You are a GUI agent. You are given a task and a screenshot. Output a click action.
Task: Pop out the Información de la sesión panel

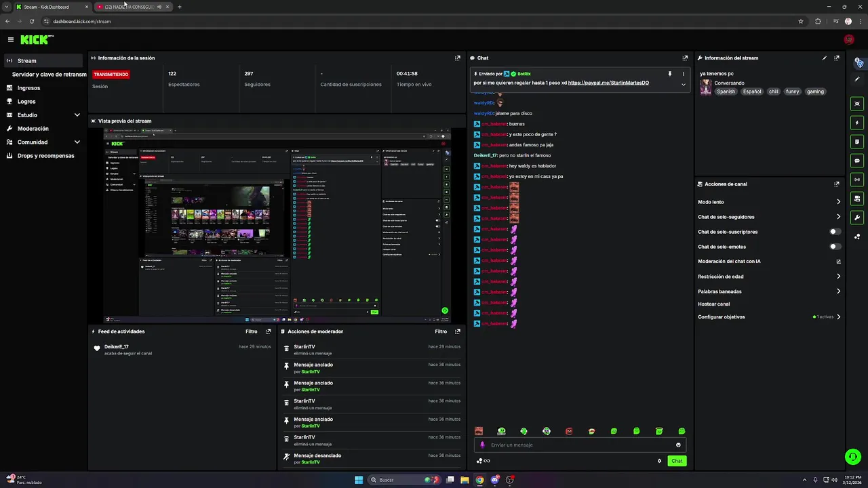coord(458,58)
